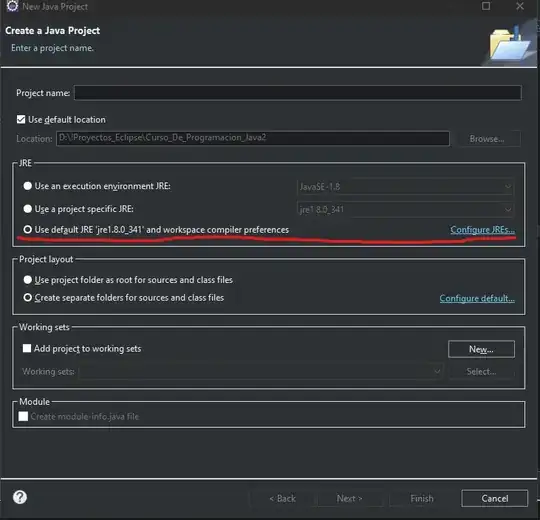This screenshot has height=520, width=540.
Task: Click the help question mark icon
Action: pyautogui.click(x=20, y=497)
